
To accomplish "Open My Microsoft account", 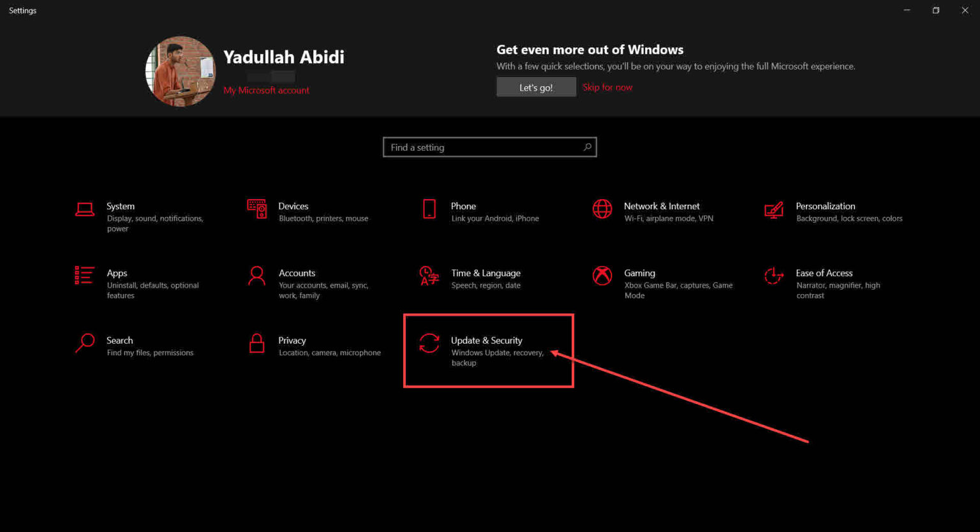I will pyautogui.click(x=266, y=90).
